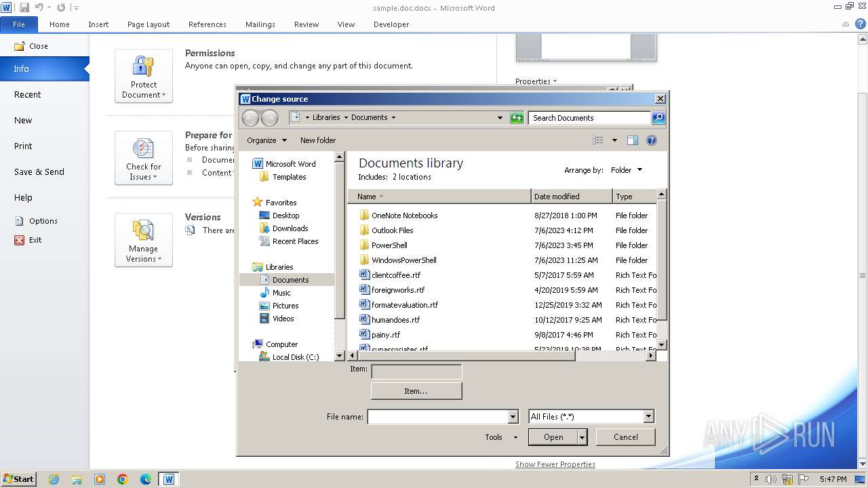Click Protect Document button
The width and height of the screenshot is (868, 488).
click(x=144, y=76)
